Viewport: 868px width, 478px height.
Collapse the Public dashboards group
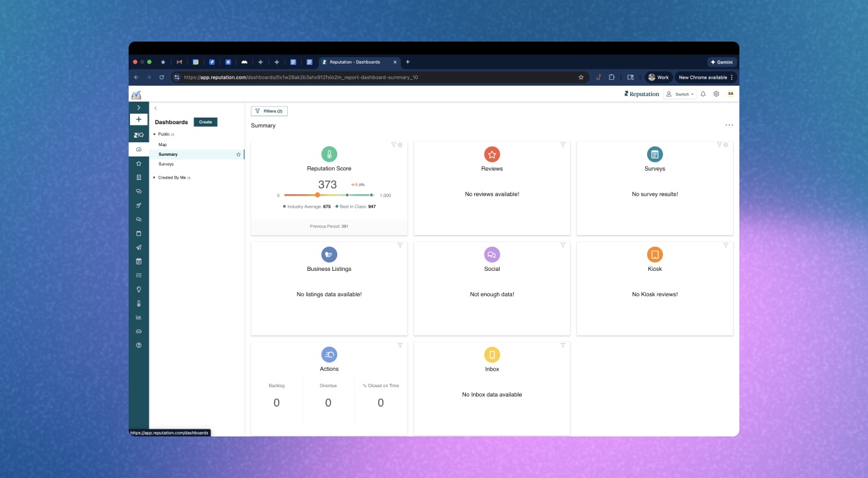pyautogui.click(x=155, y=134)
